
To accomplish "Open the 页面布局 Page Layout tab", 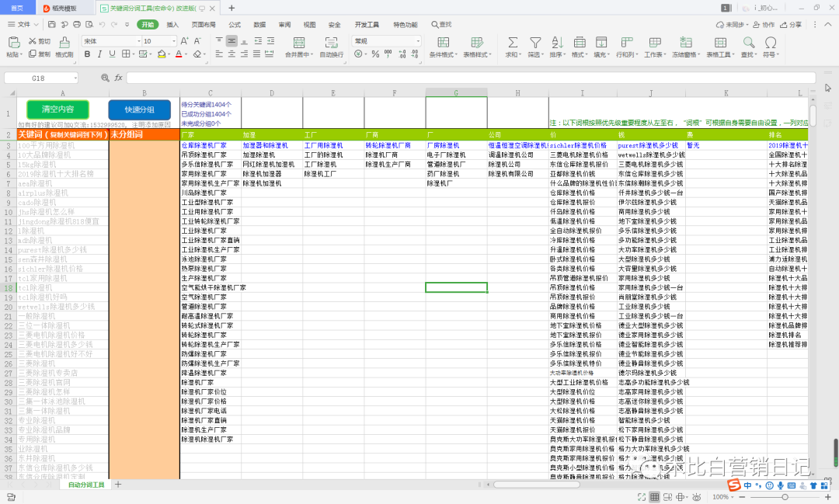I will 204,25.
